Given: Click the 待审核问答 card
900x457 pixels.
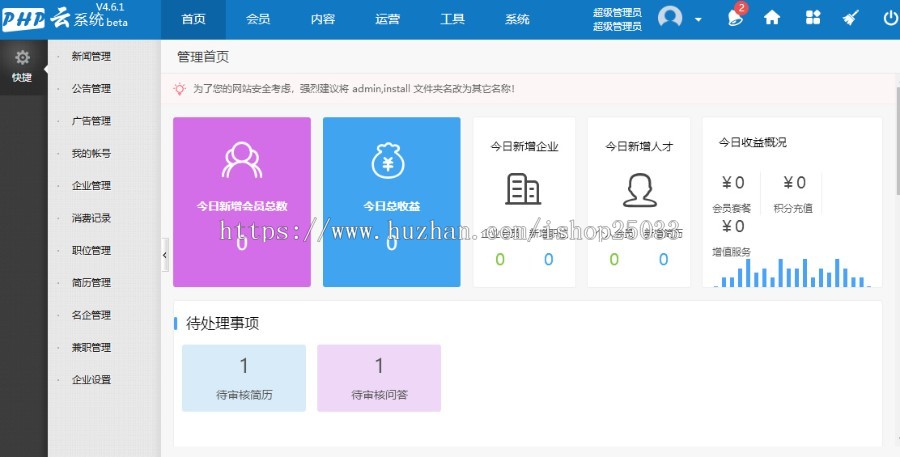Looking at the screenshot, I should 379,378.
